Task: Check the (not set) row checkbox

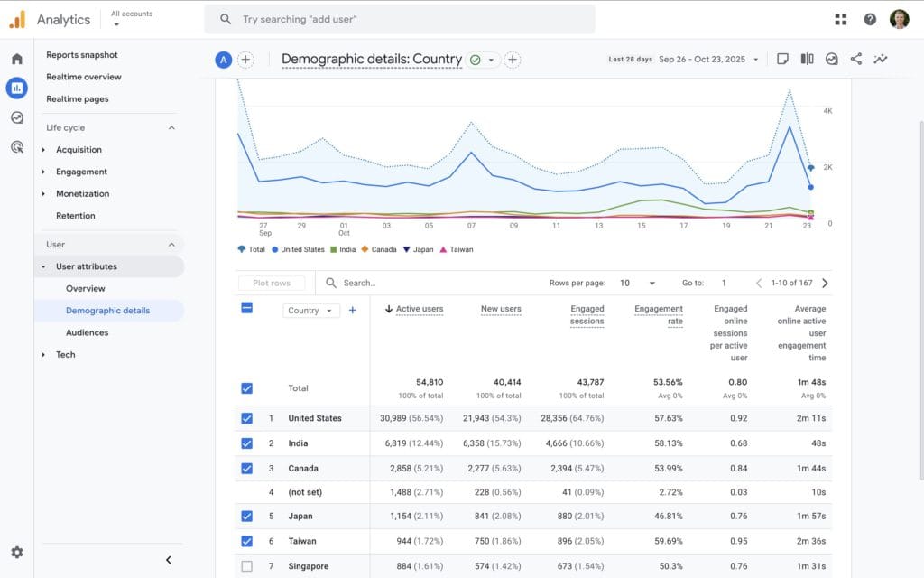Action: (x=246, y=493)
